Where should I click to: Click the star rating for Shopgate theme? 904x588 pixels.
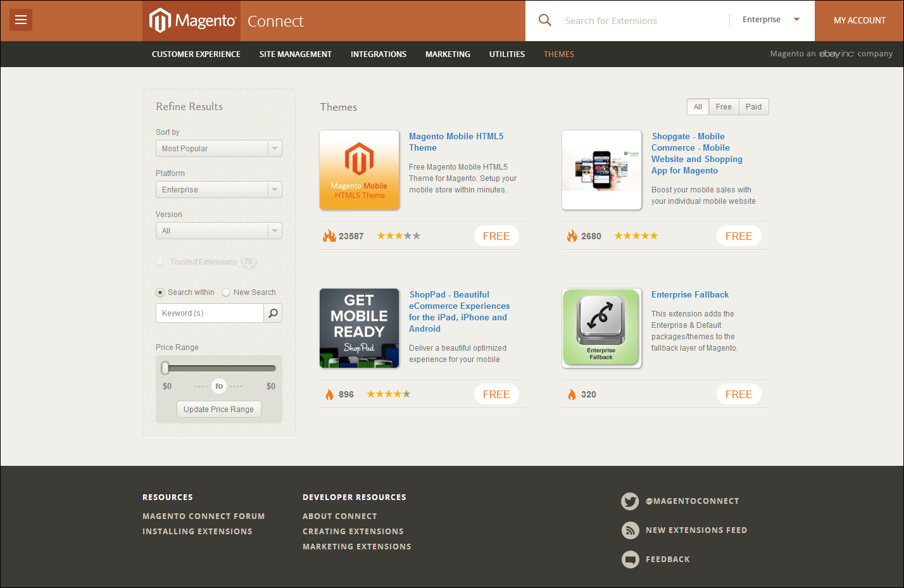[x=636, y=236]
